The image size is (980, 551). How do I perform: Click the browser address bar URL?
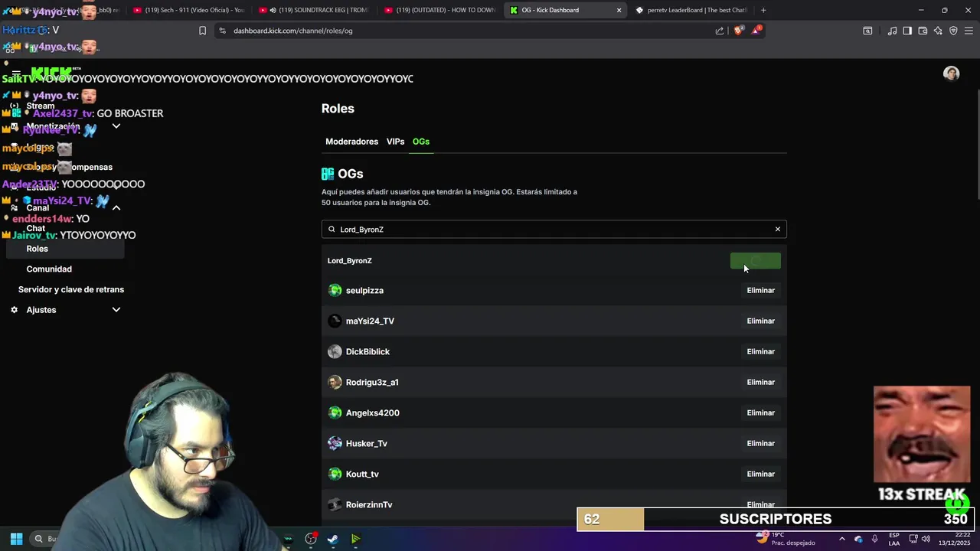point(293,31)
